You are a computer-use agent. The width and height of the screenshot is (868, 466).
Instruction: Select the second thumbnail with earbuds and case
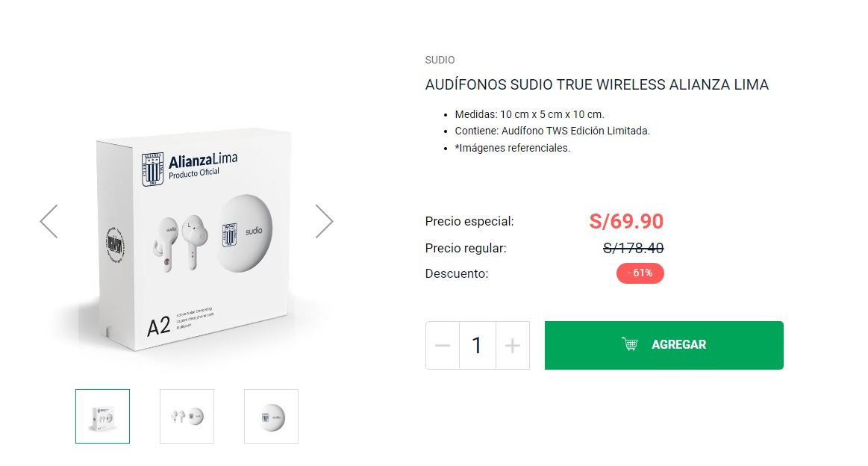(x=187, y=416)
